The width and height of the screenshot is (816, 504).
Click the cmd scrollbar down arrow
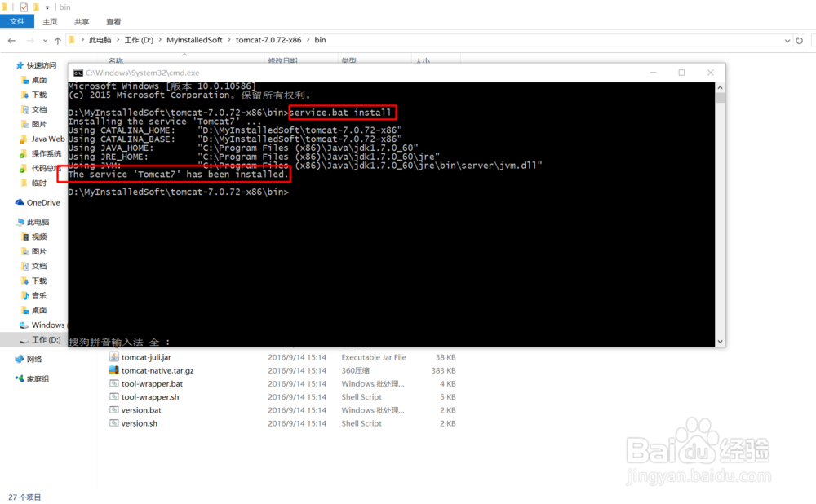(x=721, y=342)
